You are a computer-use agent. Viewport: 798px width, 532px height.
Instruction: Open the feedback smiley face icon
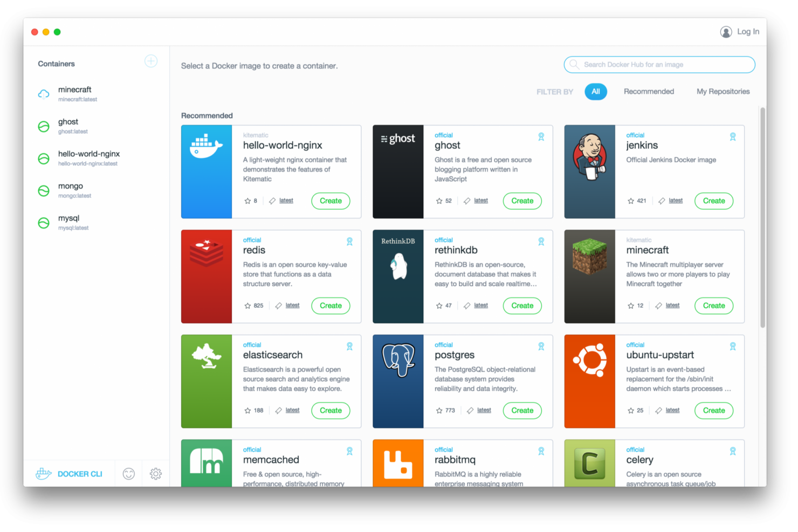[128, 474]
